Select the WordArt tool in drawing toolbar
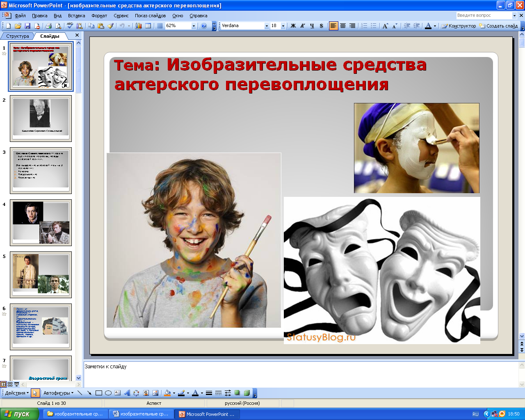Screen dimensions: 525x420 127,393
